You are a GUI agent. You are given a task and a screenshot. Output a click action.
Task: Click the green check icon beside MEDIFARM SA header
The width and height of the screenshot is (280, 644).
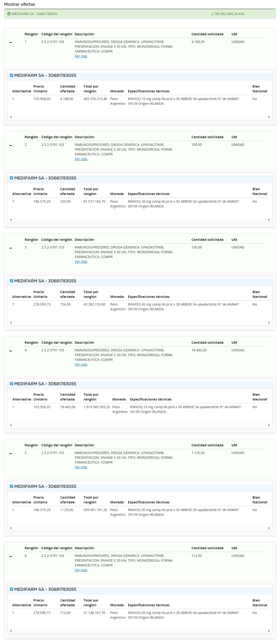9,14
